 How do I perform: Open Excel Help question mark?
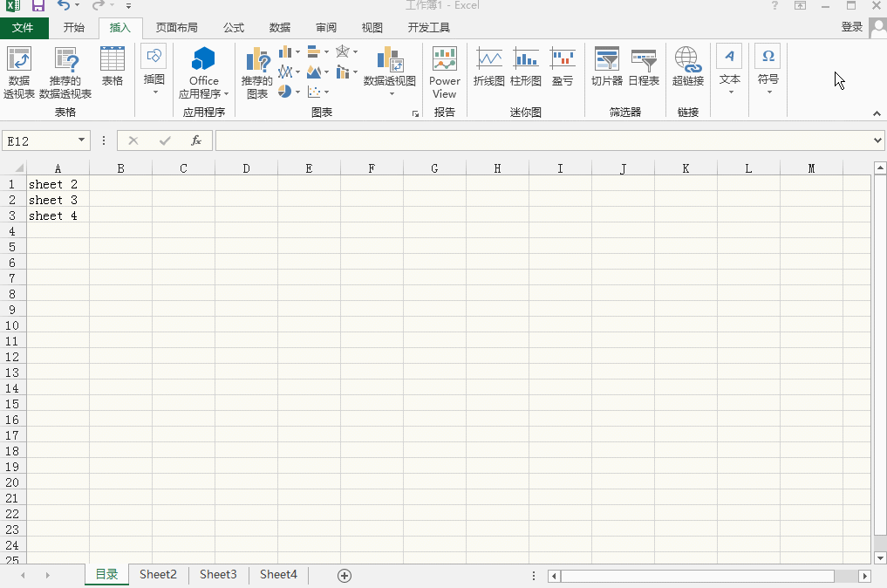(774, 5)
